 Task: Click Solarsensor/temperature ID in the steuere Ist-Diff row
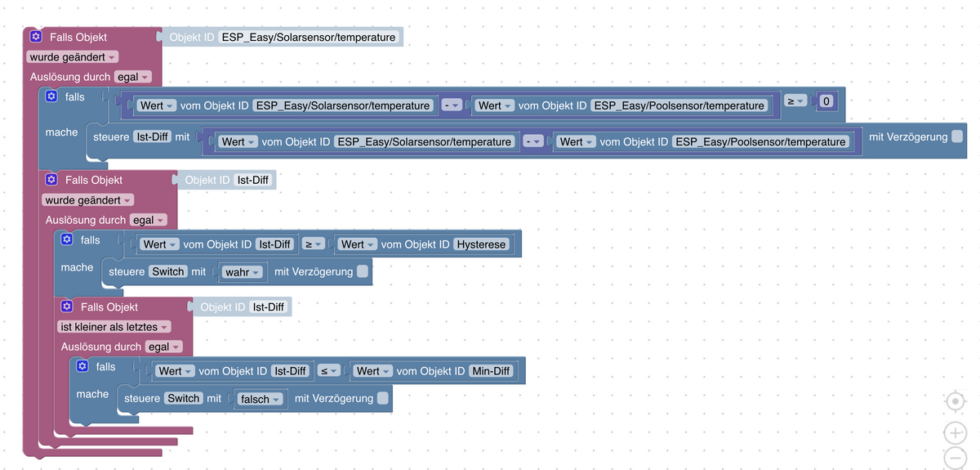coord(425,141)
